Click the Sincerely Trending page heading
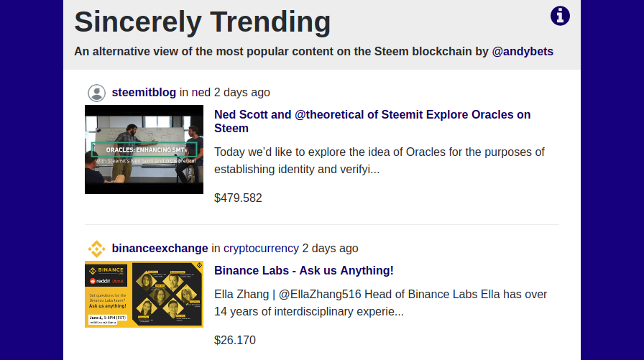The width and height of the screenshot is (644, 360). coord(202,22)
